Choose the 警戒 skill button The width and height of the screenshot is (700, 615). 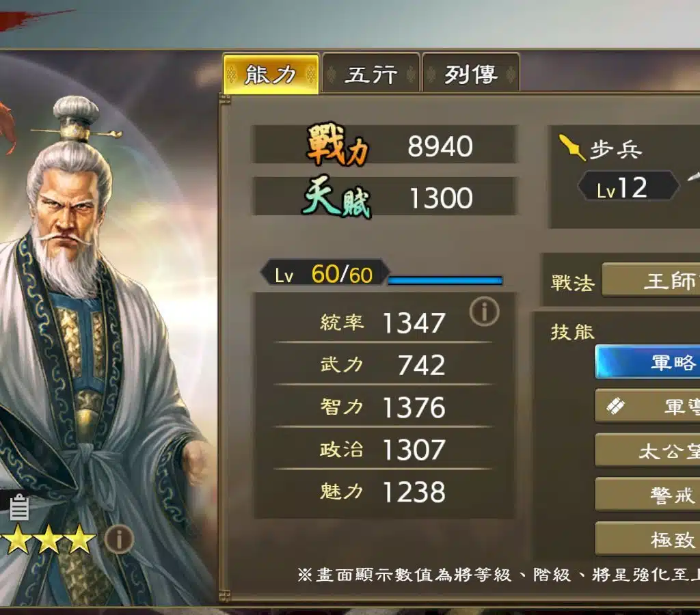(648, 495)
